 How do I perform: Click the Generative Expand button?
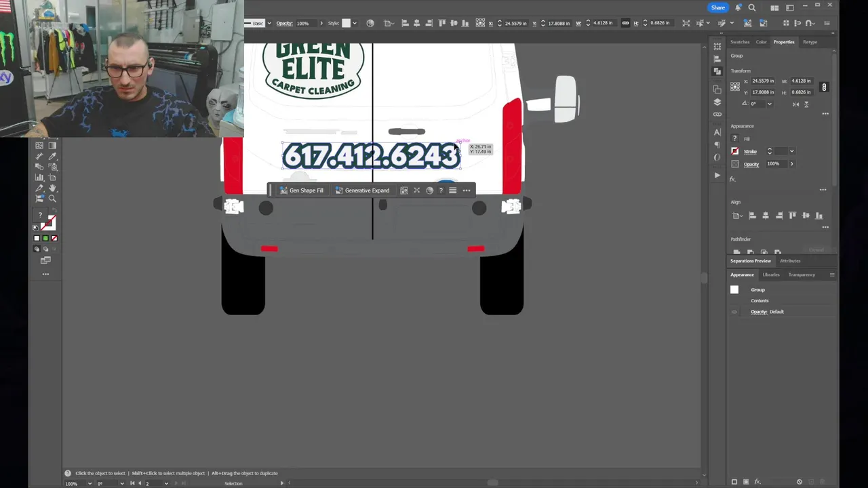pos(363,190)
